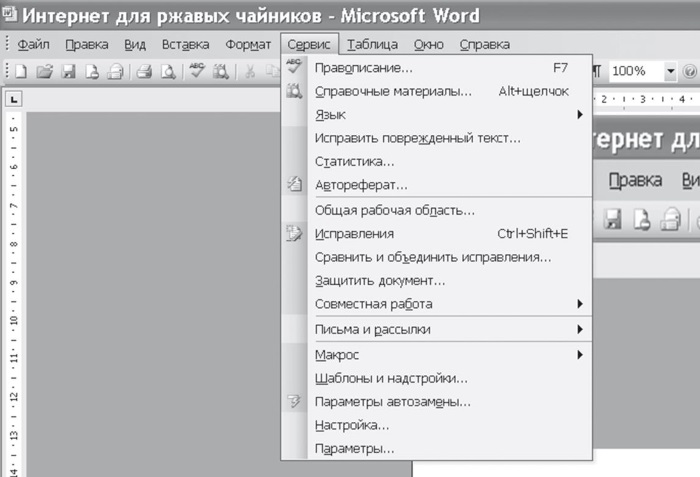This screenshot has width=700, height=477.
Task: Toggle the paragraph marks (¶) icon
Action: 596,71
